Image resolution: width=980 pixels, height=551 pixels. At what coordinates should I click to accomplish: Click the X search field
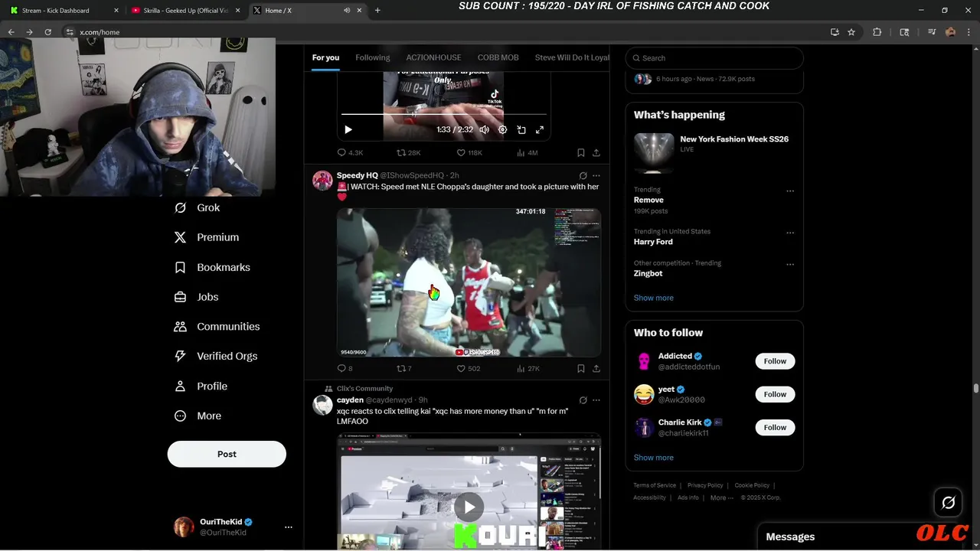[x=714, y=58]
